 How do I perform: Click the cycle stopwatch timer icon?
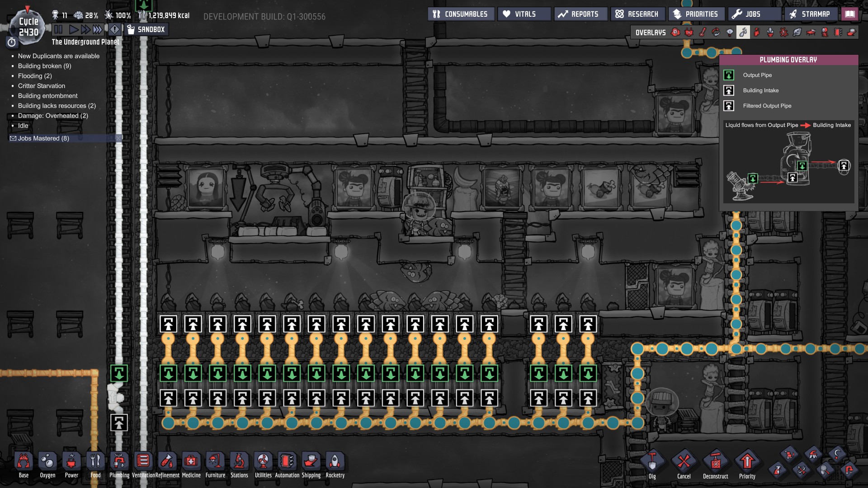pyautogui.click(x=12, y=42)
